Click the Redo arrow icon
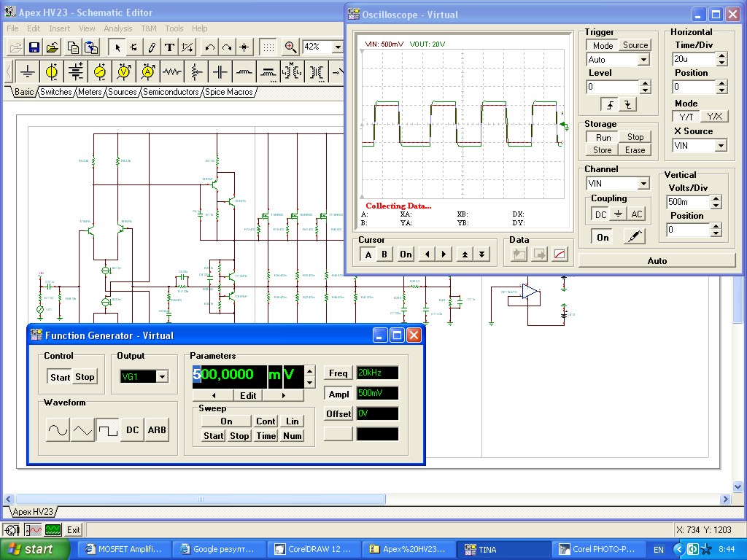 coord(227,47)
